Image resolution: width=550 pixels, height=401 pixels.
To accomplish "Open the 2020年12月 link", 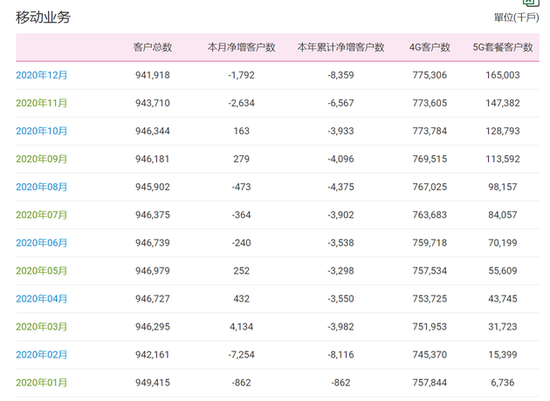I will [x=41, y=75].
